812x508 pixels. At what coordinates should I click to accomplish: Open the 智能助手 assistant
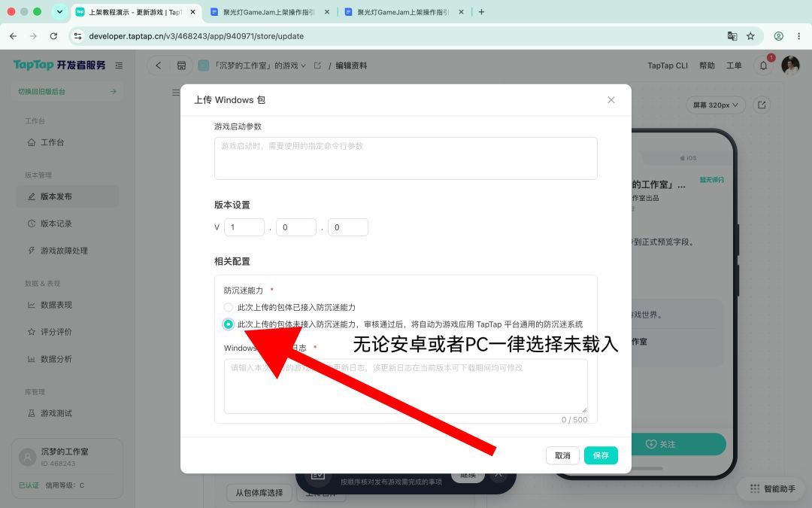pyautogui.click(x=773, y=489)
